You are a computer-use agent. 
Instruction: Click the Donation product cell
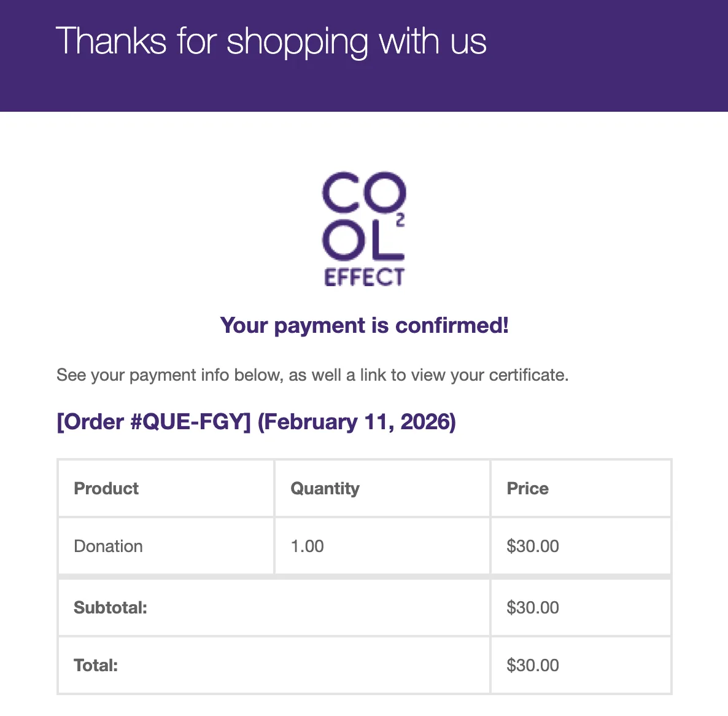coord(108,547)
